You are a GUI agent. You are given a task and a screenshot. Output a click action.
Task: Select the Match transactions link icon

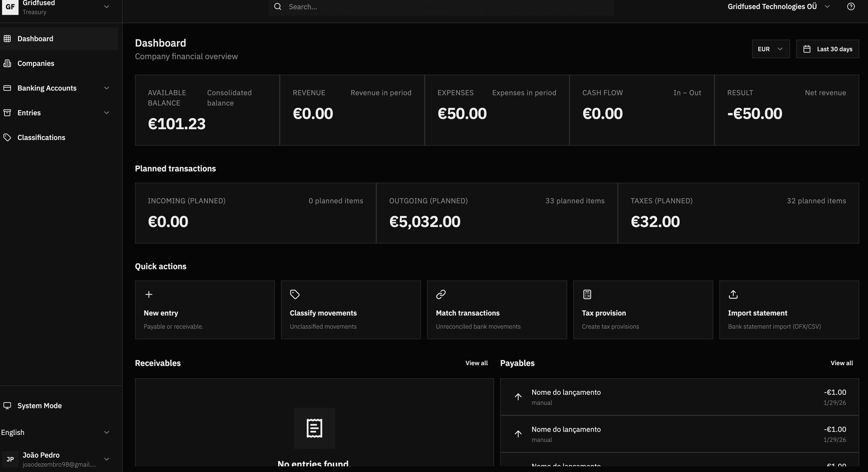[x=440, y=295]
